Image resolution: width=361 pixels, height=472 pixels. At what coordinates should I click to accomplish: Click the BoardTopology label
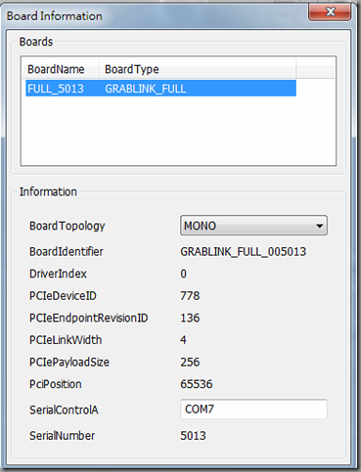click(x=67, y=226)
